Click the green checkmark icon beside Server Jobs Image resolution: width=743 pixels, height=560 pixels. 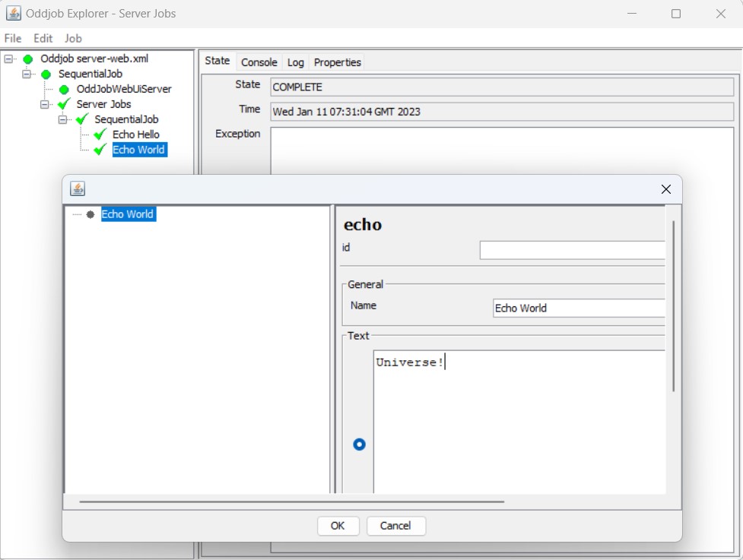pyautogui.click(x=64, y=104)
